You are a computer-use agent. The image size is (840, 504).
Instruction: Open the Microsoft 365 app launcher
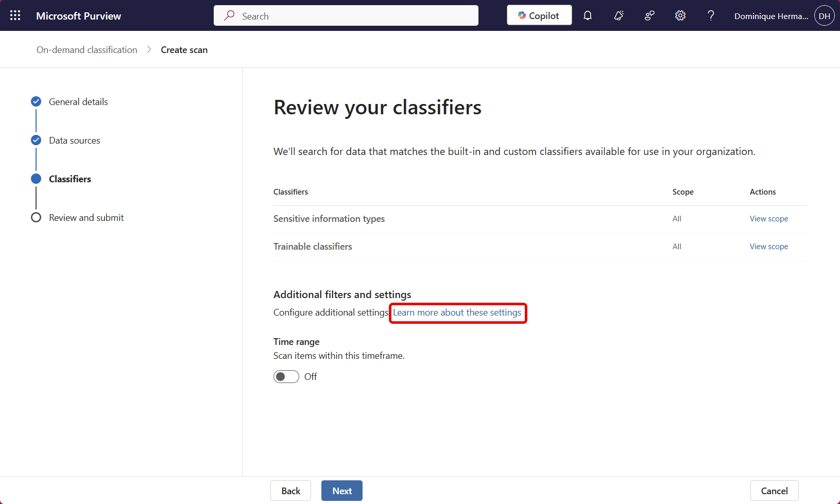point(14,15)
